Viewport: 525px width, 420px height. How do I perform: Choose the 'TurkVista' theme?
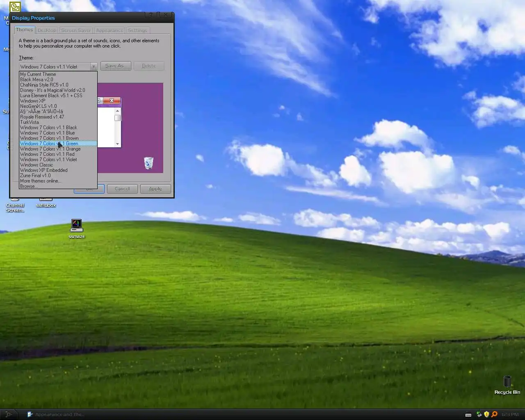click(x=58, y=122)
